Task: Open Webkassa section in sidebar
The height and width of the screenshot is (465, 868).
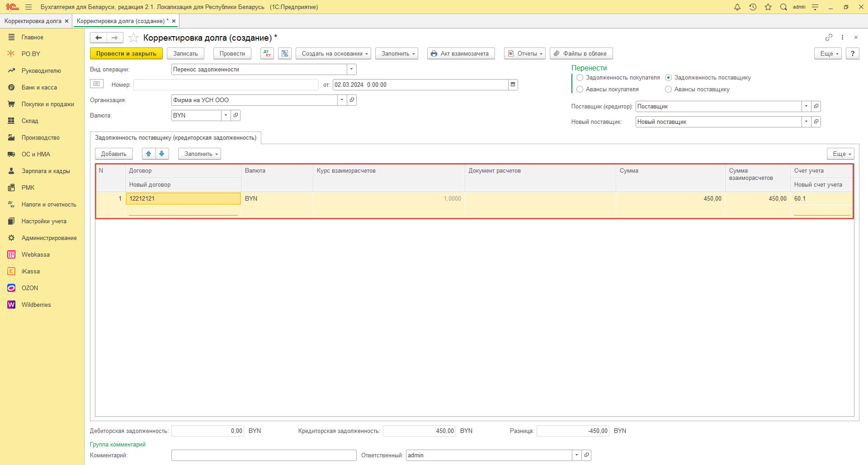Action: [x=36, y=254]
